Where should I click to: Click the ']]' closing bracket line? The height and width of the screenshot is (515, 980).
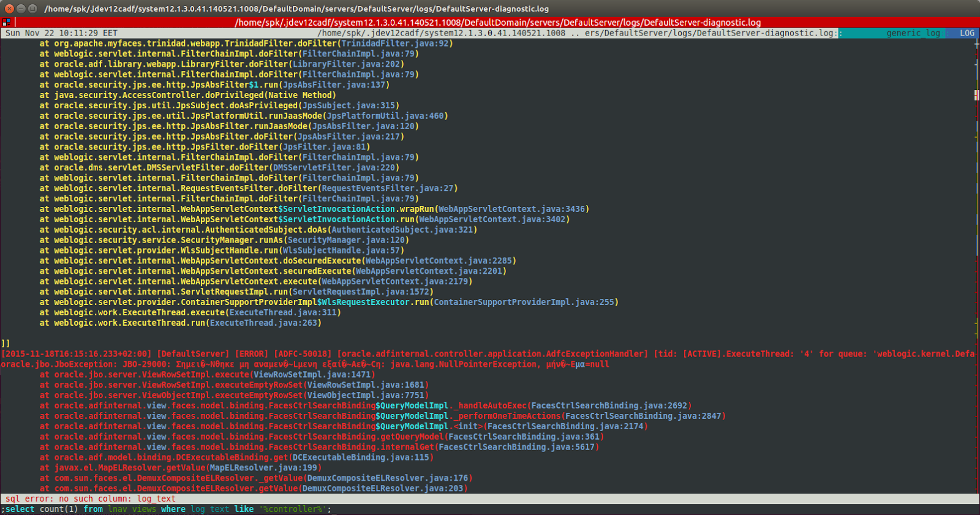click(x=6, y=344)
